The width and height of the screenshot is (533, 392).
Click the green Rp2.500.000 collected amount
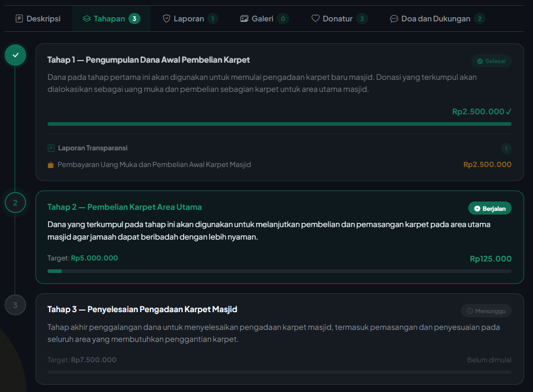[x=482, y=112]
